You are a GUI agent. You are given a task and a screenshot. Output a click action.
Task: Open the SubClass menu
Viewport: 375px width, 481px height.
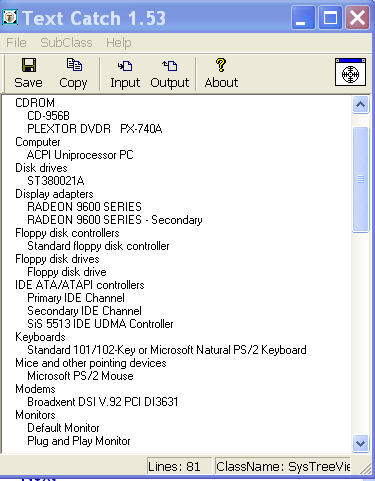tap(66, 43)
